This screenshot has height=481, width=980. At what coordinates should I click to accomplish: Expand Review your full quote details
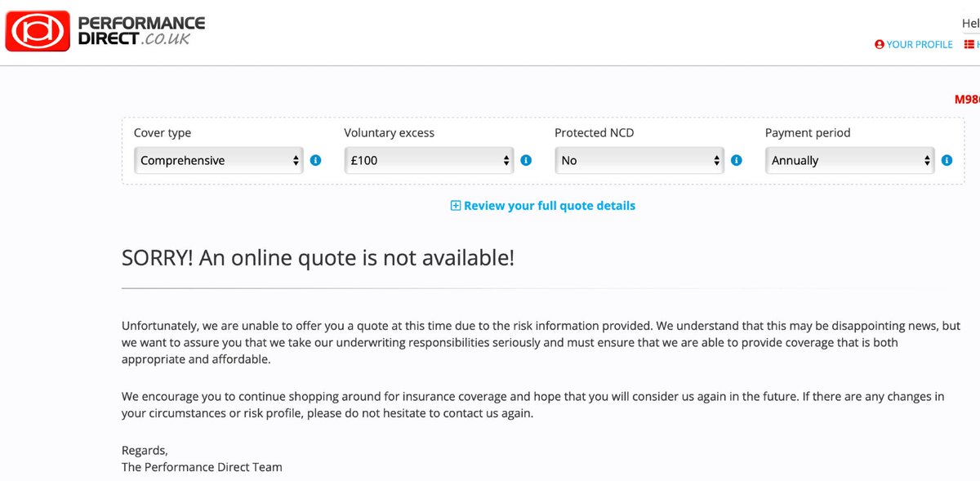(x=543, y=206)
